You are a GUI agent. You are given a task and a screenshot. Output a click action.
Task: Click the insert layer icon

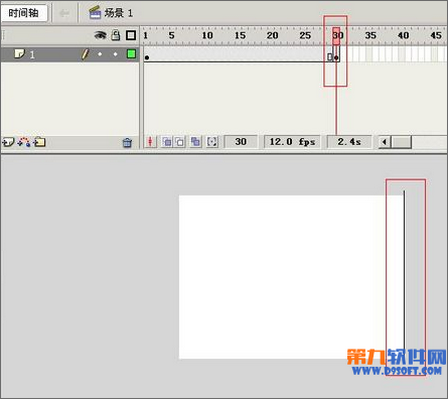click(x=8, y=142)
